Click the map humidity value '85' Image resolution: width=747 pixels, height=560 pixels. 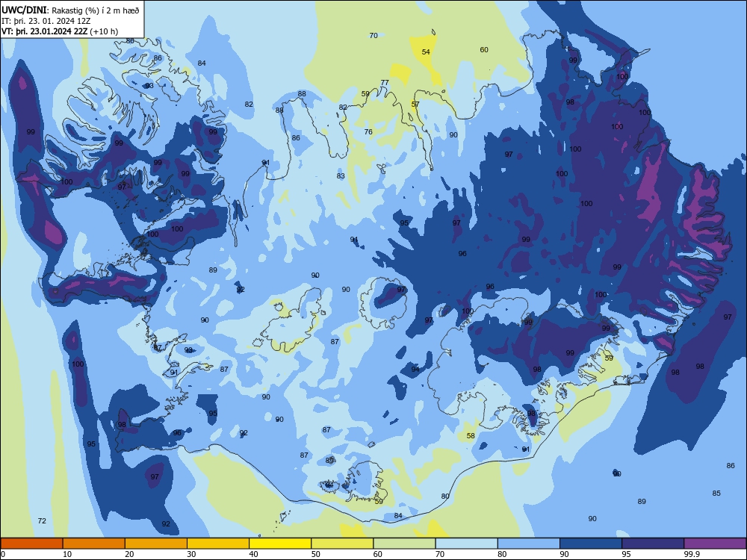pyautogui.click(x=716, y=494)
